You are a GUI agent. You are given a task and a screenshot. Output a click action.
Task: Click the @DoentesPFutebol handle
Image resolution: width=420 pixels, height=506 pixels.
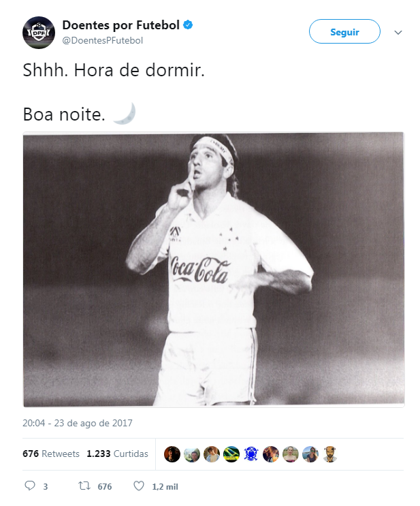(102, 40)
